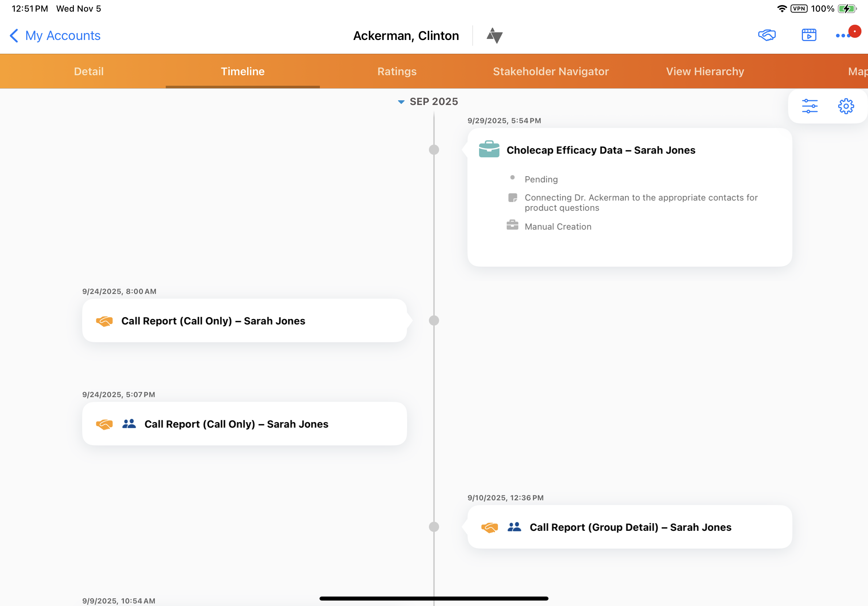Click the teal briefcase Cholecap icon

[489, 149]
